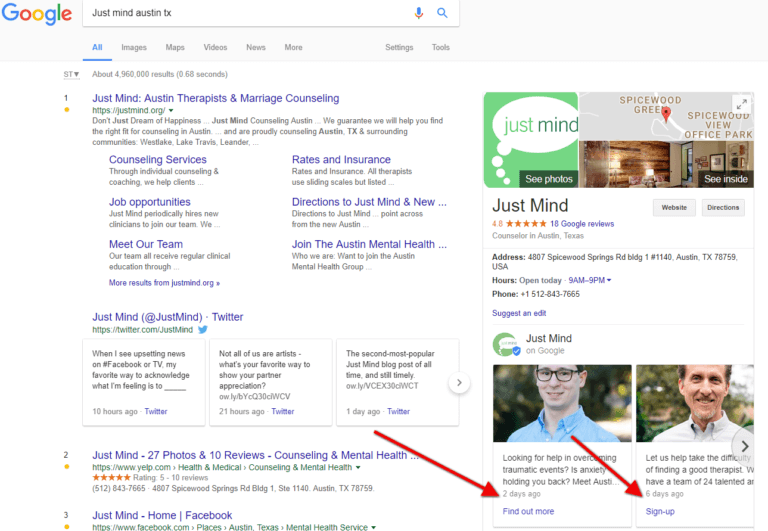Open post photo of smiling older man
Viewport: 768px width, 531px height.
695,403
